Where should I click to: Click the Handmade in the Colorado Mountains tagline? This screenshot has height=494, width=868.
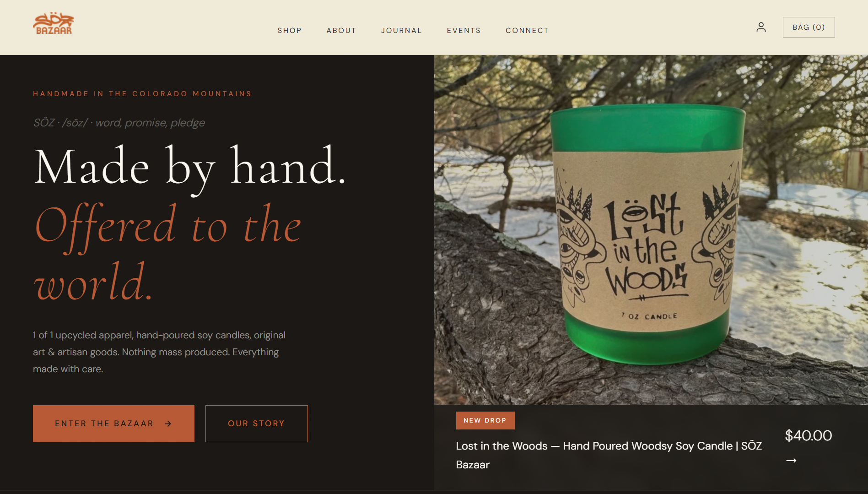tap(142, 94)
